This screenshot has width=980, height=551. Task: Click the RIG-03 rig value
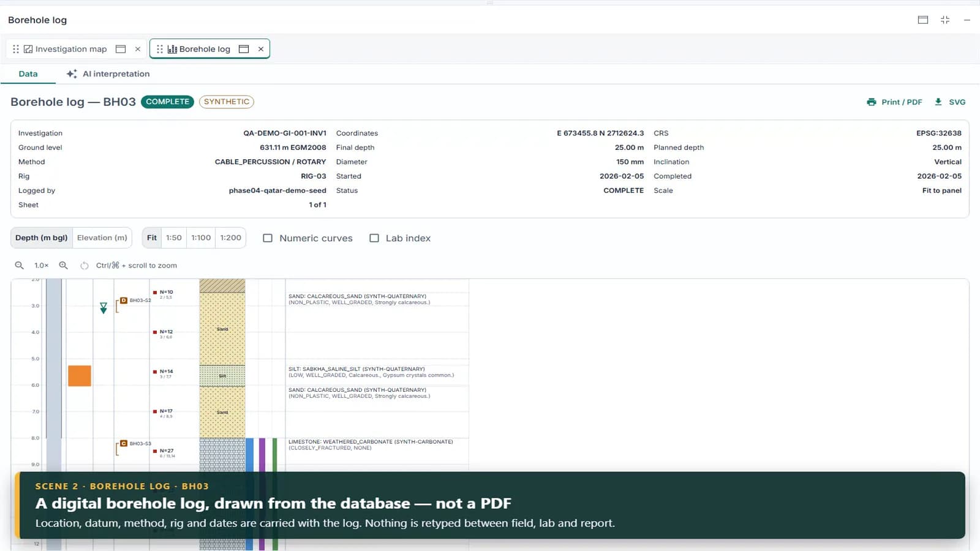click(x=314, y=176)
